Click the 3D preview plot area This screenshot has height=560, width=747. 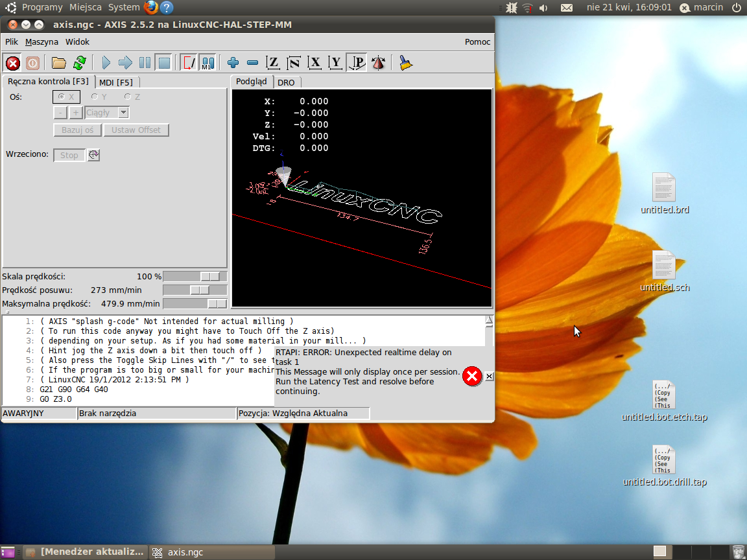point(362,198)
